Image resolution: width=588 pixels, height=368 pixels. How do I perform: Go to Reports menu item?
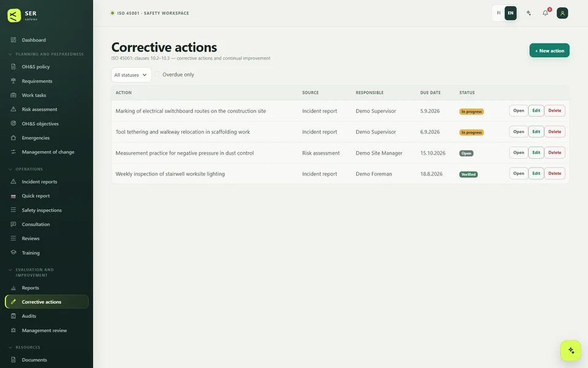(x=47, y=288)
